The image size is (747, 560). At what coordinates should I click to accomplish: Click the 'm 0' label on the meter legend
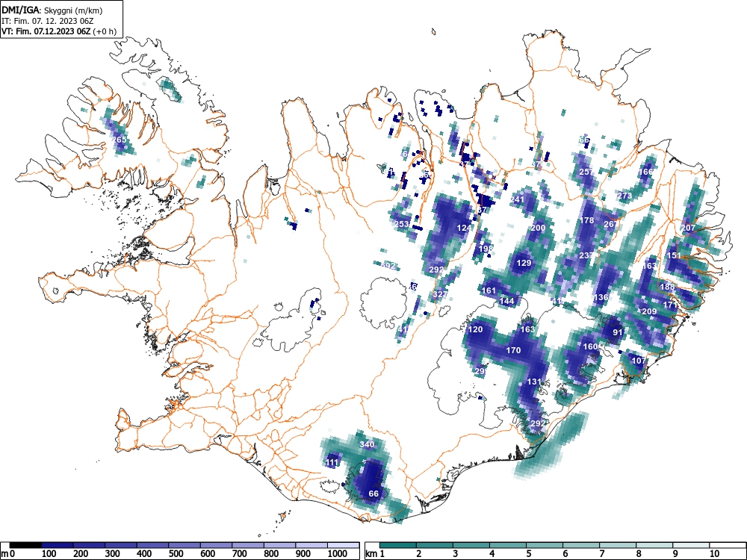(9, 554)
